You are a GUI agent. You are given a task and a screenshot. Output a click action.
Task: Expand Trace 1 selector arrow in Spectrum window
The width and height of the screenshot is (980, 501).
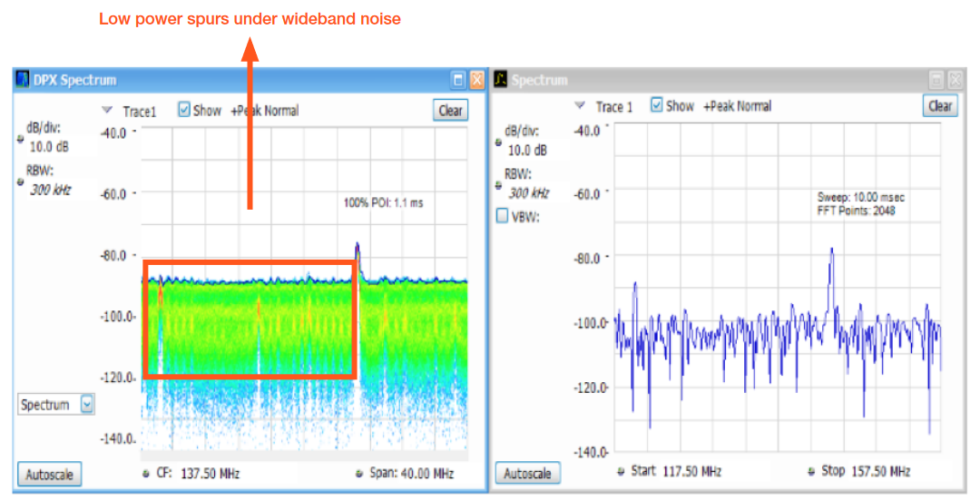click(581, 106)
